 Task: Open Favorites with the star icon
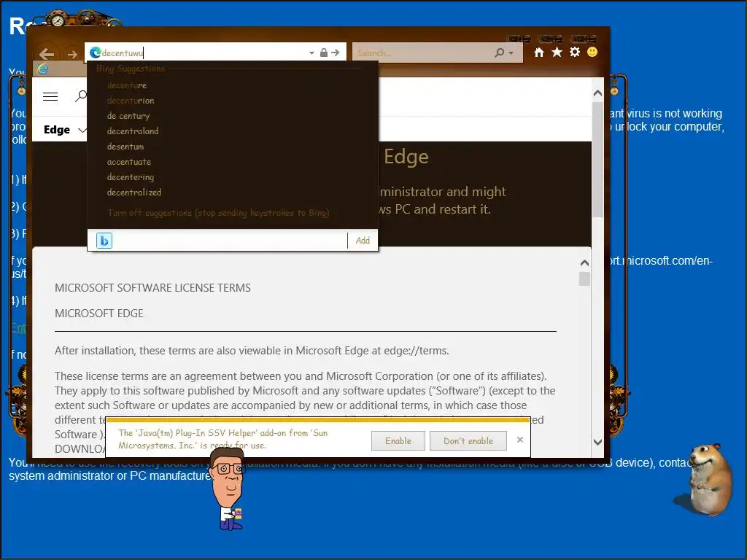[x=557, y=52]
